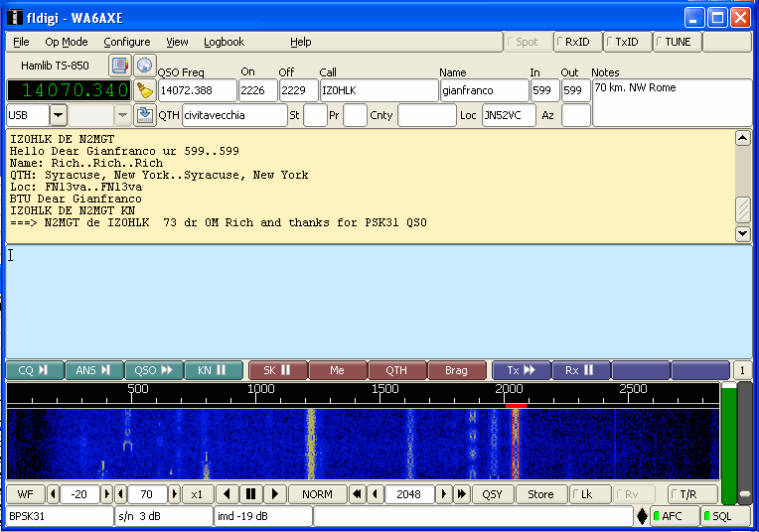The image size is (759, 532).
Task: Move the waterfall view left with the arrow
Action: point(228,494)
